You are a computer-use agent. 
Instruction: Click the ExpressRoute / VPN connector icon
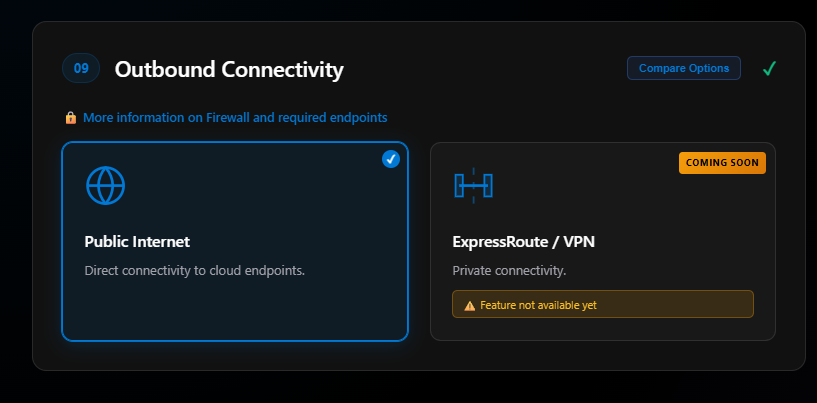[x=473, y=186]
